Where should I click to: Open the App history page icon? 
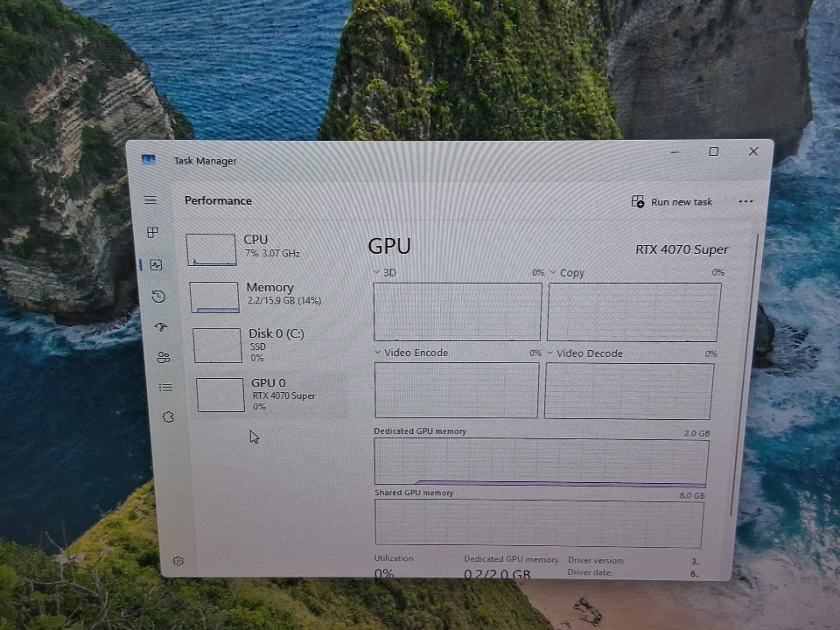coord(158,297)
